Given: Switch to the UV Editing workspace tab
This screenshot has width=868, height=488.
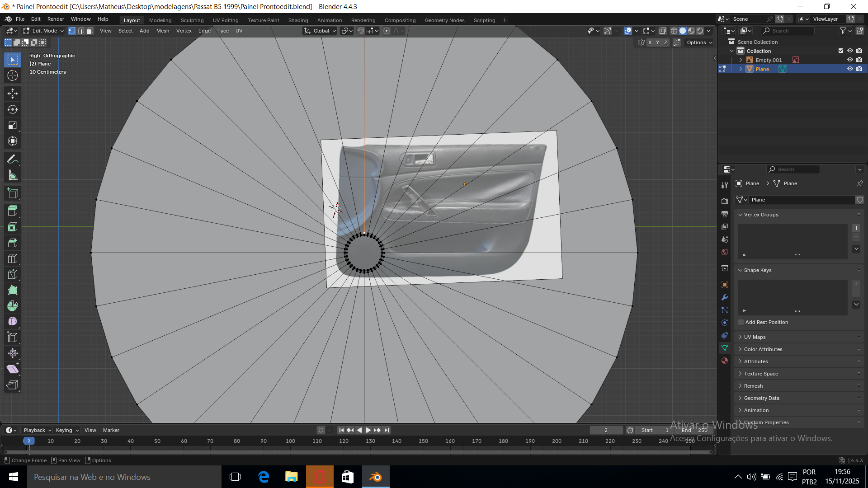Looking at the screenshot, I should coord(225,20).
